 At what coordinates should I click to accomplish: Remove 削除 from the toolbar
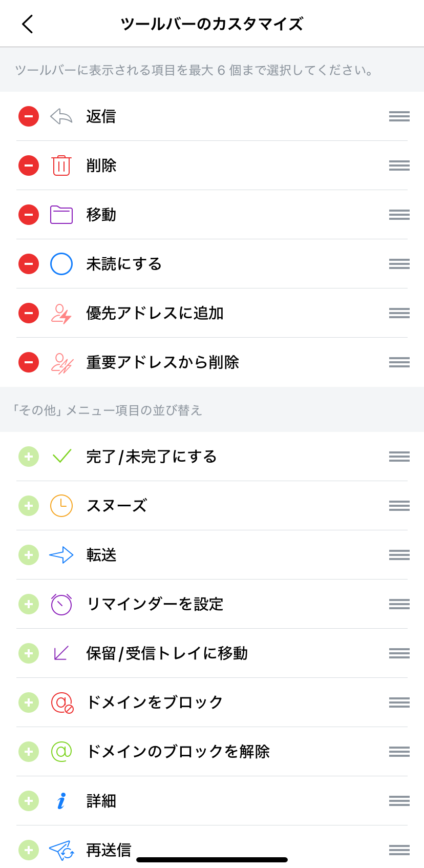tap(29, 166)
